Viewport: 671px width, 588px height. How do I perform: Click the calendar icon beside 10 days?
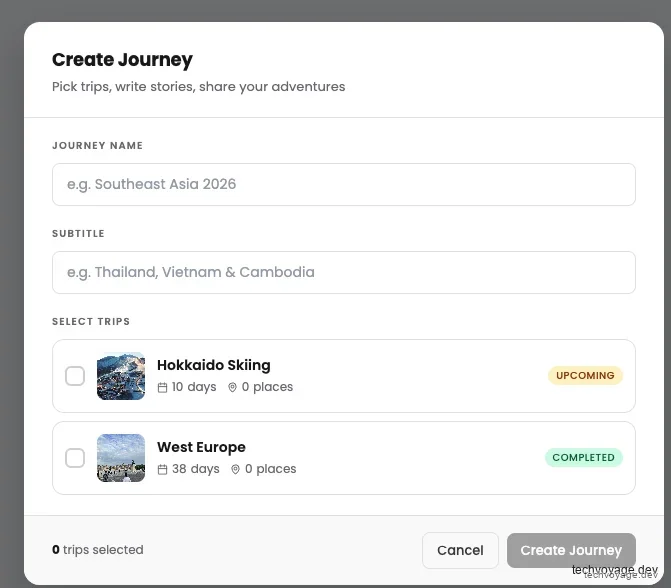(x=162, y=388)
